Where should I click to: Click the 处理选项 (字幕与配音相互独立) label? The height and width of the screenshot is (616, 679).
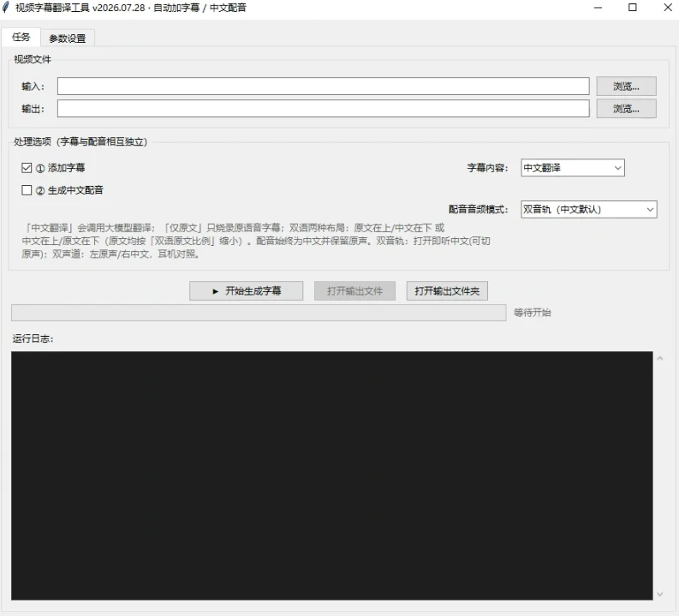click(x=80, y=141)
